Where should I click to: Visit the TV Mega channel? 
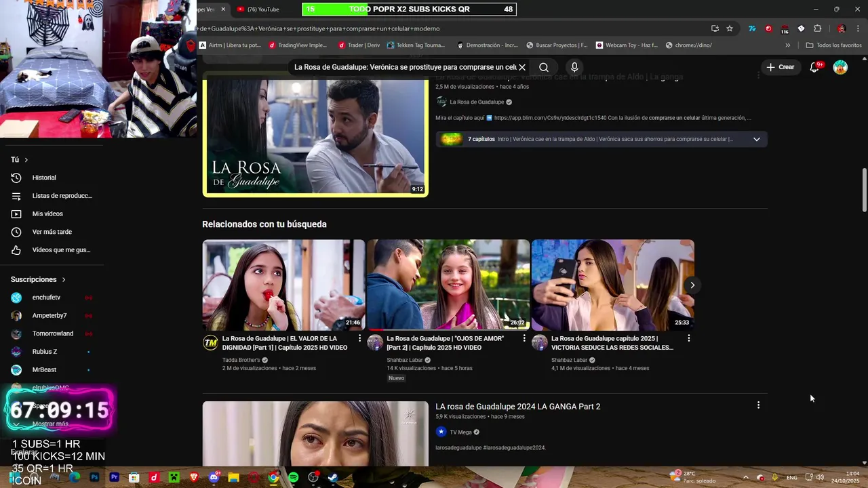pyautogui.click(x=460, y=432)
